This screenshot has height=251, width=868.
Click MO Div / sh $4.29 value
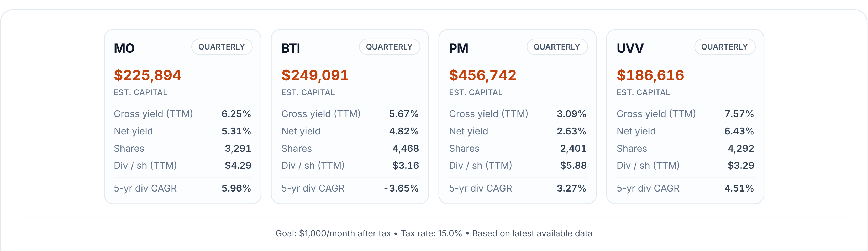coord(238,165)
